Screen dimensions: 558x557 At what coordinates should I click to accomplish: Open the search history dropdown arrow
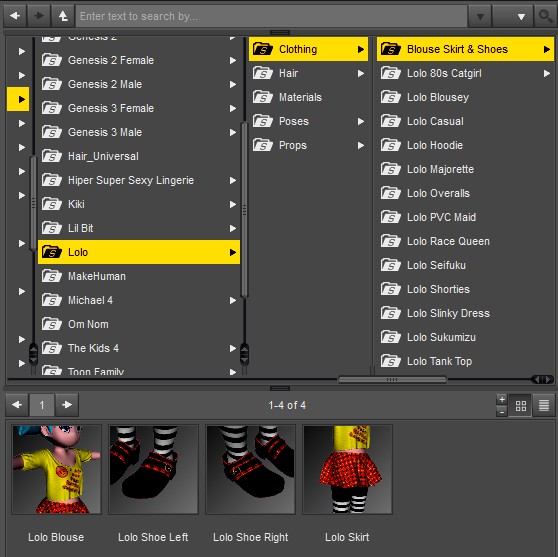tap(480, 16)
